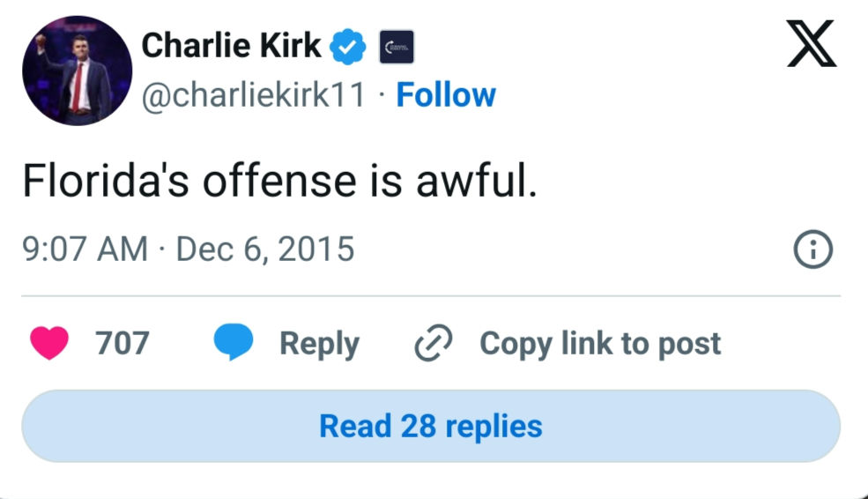
Task: Open Read 28 replies
Action: tap(431, 426)
